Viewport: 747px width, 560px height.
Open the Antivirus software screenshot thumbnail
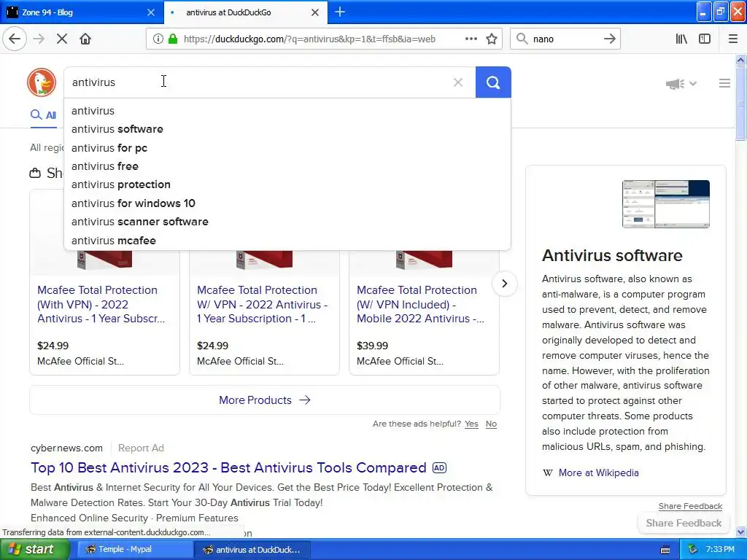point(665,204)
